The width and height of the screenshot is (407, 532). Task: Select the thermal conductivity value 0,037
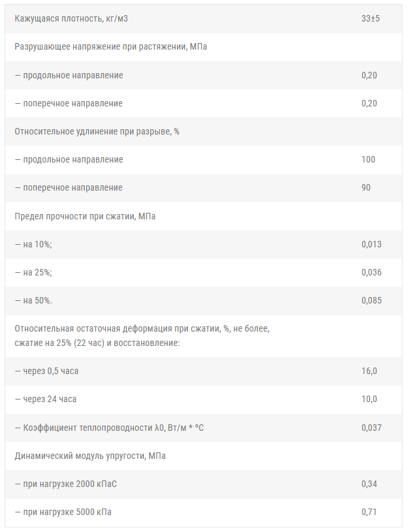(x=371, y=428)
